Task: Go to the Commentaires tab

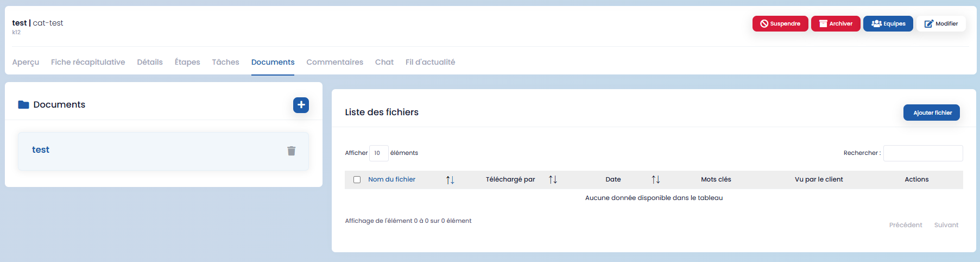Action: (x=334, y=63)
